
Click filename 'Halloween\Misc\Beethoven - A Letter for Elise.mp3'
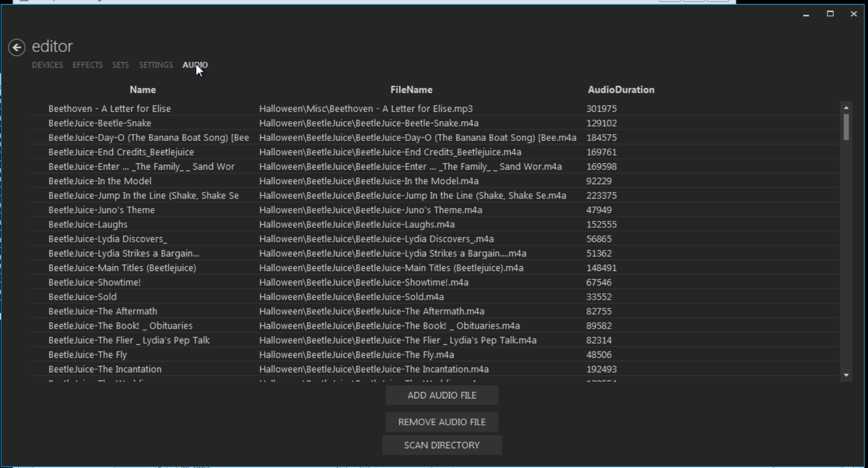click(x=366, y=109)
